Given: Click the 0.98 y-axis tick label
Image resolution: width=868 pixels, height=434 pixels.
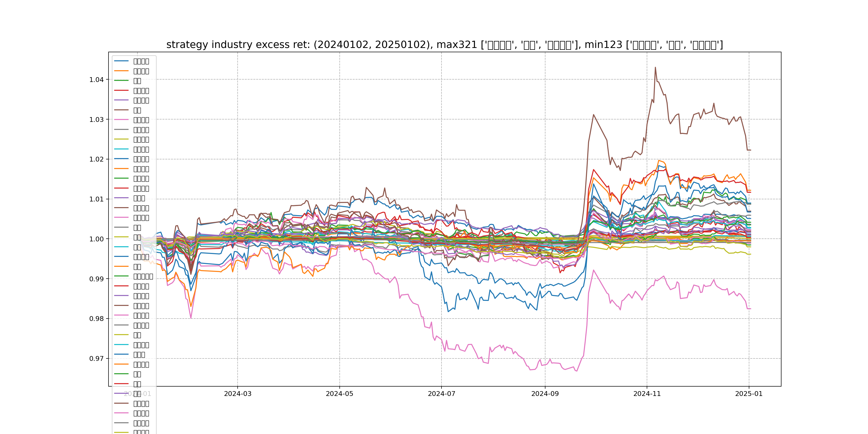Looking at the screenshot, I should point(96,319).
